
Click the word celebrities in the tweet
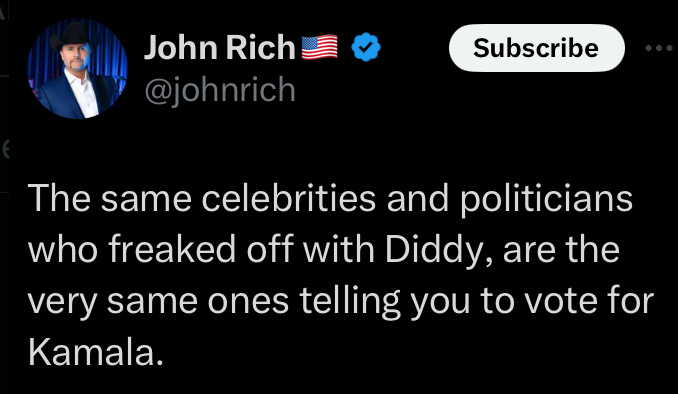pyautogui.click(x=289, y=199)
